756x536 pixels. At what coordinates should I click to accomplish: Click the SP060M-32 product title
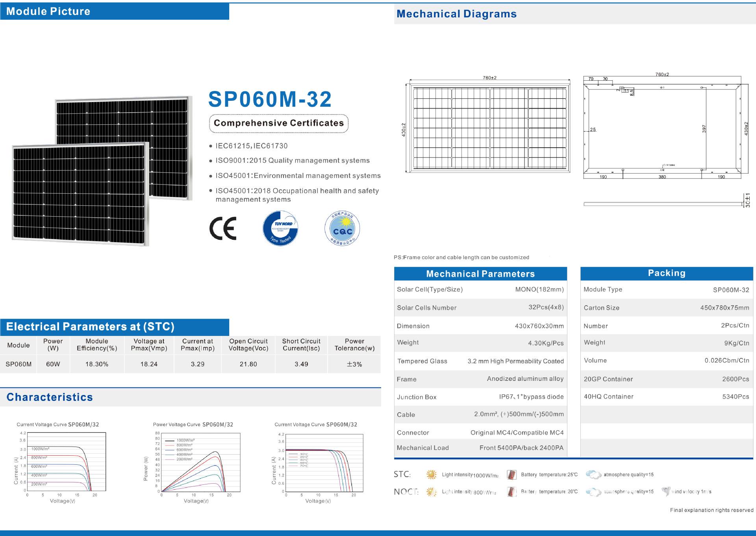pos(270,99)
